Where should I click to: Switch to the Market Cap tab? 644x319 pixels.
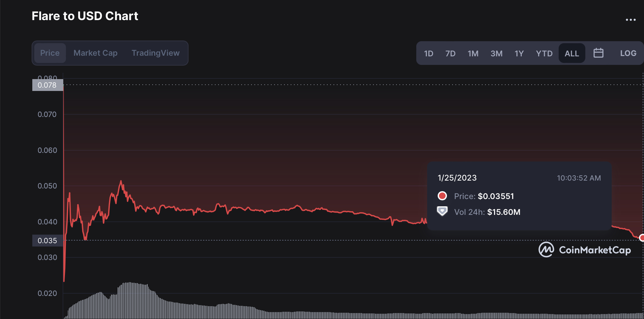point(96,53)
